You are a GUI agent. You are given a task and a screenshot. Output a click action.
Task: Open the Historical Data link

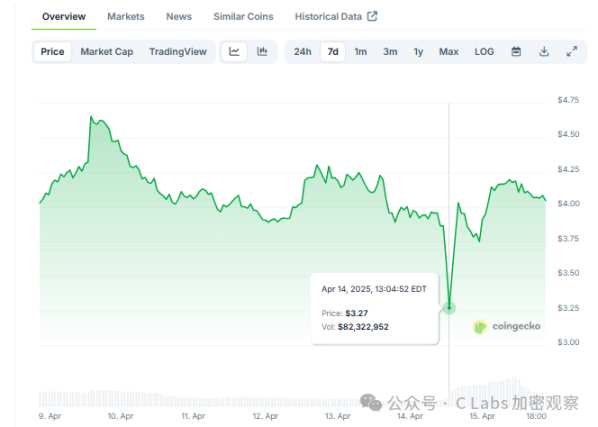[x=336, y=17]
